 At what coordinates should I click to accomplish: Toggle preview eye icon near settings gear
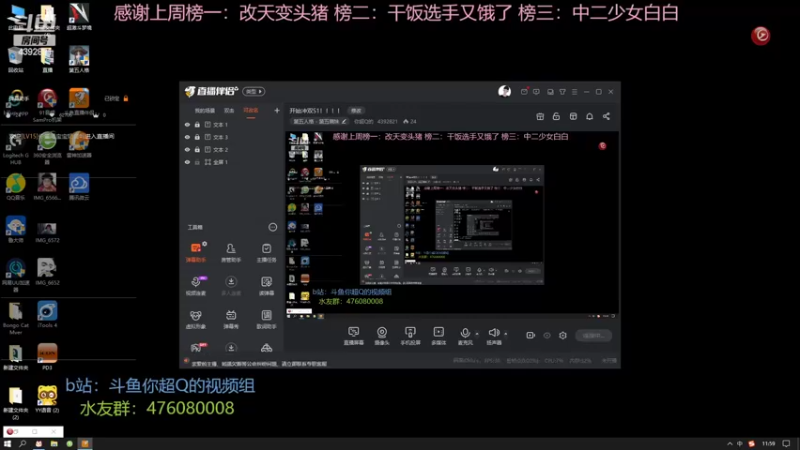point(547,335)
